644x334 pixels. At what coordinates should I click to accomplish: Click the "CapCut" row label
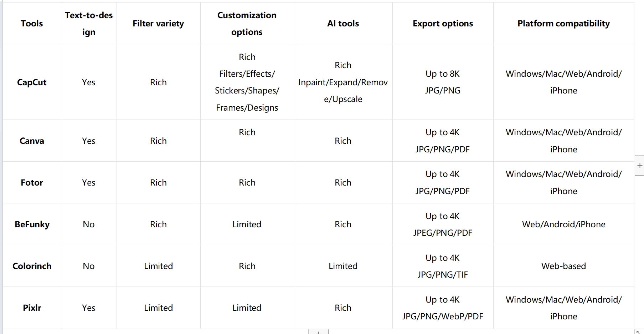point(32,82)
